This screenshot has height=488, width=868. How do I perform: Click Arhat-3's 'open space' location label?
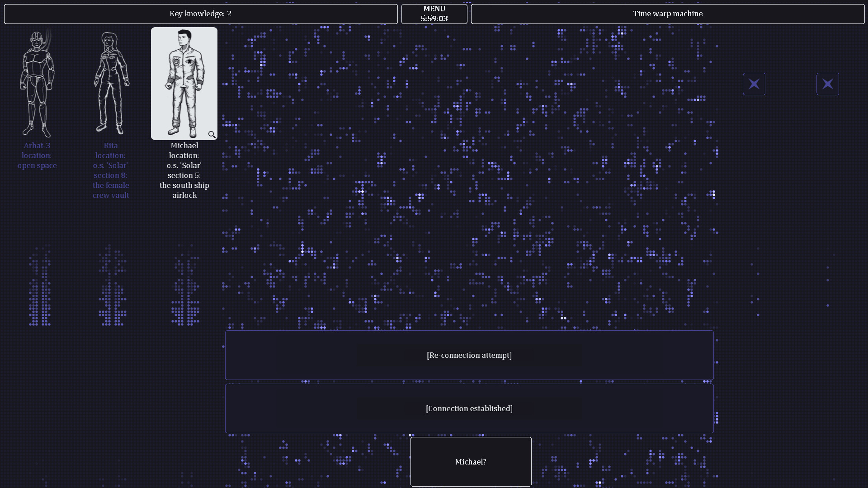pos(37,165)
